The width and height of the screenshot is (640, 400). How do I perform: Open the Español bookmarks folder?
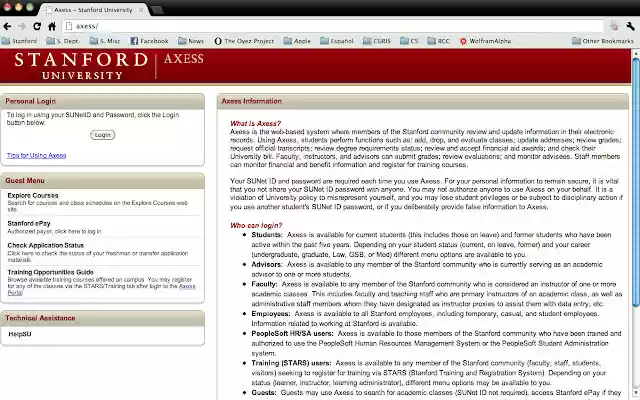[x=337, y=41]
